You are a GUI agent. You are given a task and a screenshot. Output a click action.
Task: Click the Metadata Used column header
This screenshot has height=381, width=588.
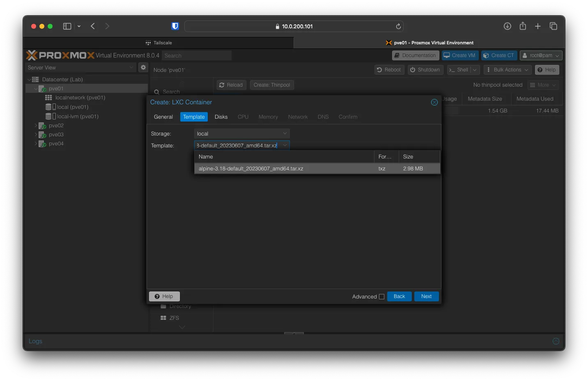click(x=537, y=99)
